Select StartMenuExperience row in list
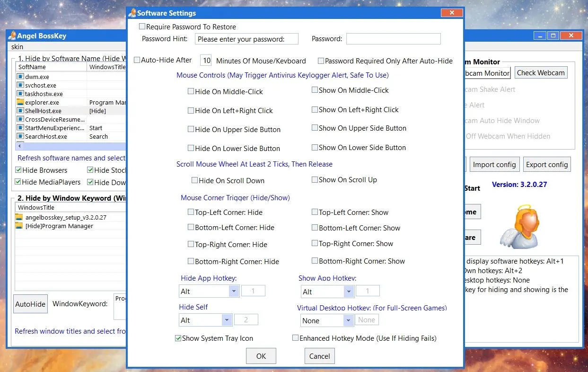Image resolution: width=588 pixels, height=372 pixels. pyautogui.click(x=71, y=128)
